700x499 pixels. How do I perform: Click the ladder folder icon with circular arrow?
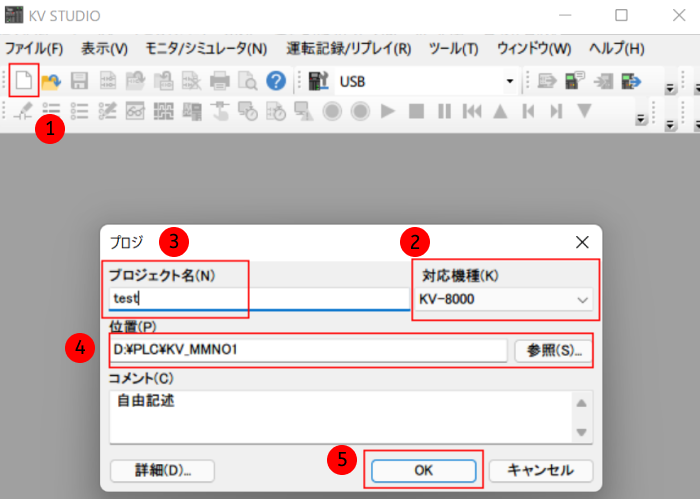click(135, 81)
